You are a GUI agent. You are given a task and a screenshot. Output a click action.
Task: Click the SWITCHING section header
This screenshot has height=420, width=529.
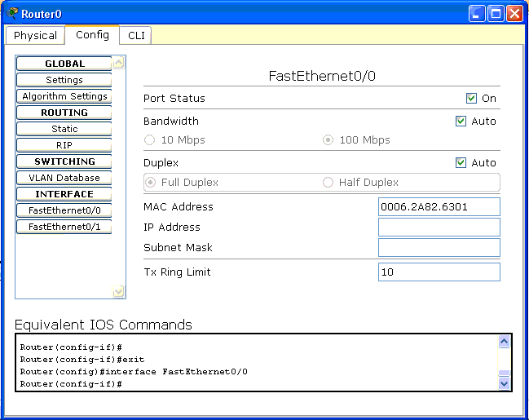coord(64,161)
